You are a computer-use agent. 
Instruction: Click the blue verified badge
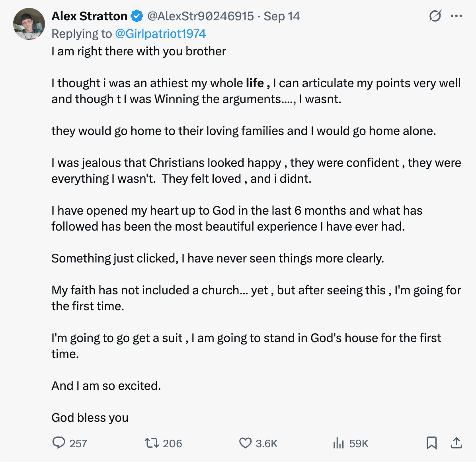pos(137,16)
